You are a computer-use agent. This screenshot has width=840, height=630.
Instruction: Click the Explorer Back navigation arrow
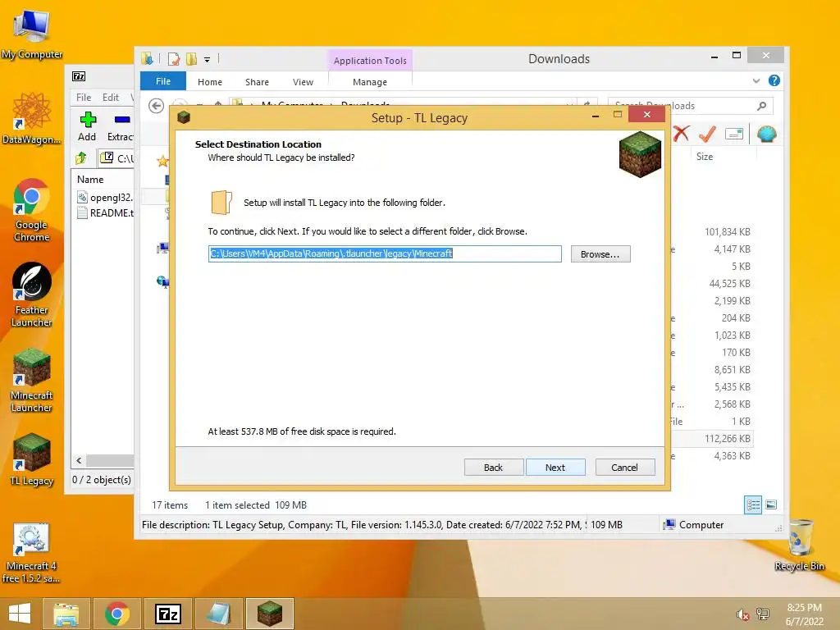click(157, 106)
